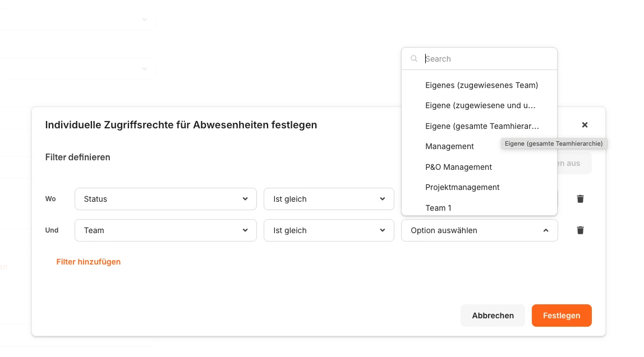The image size is (644, 357).
Task: Pick the Projektmanagement option
Action: pos(462,187)
